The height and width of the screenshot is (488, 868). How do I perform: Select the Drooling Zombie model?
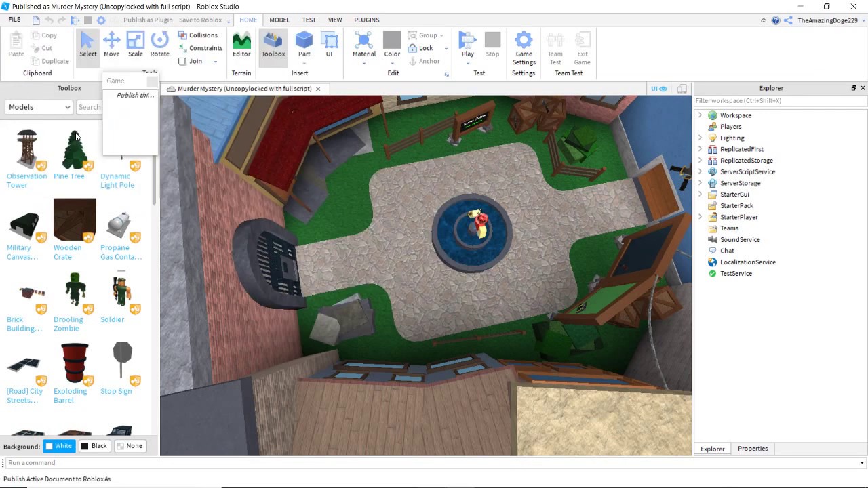coord(74,302)
